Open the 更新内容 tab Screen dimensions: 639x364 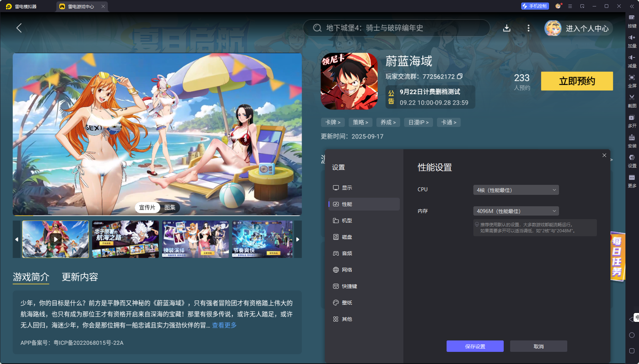tap(80, 277)
